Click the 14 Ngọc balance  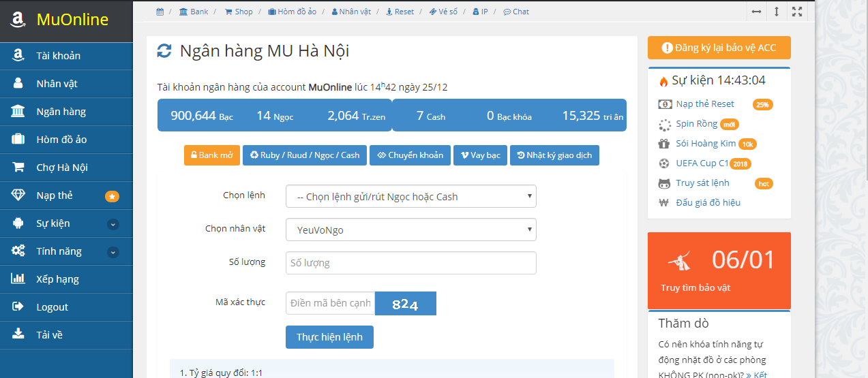click(x=275, y=116)
